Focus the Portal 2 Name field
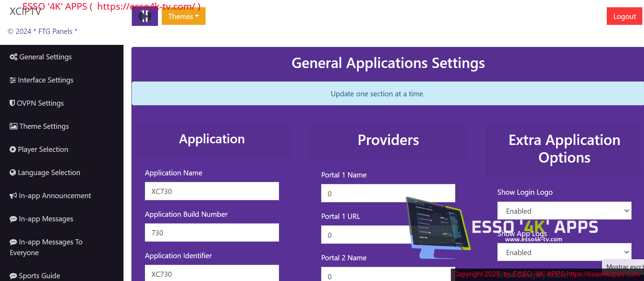The width and height of the screenshot is (644, 281). click(388, 274)
